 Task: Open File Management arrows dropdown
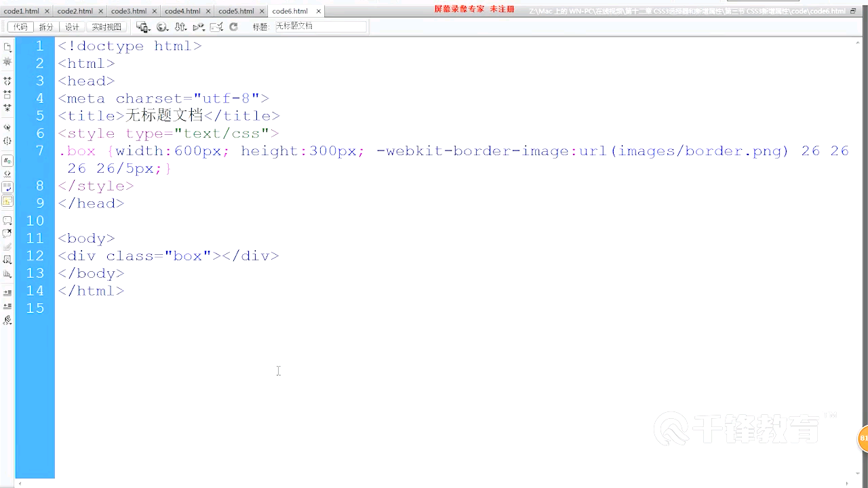point(180,26)
